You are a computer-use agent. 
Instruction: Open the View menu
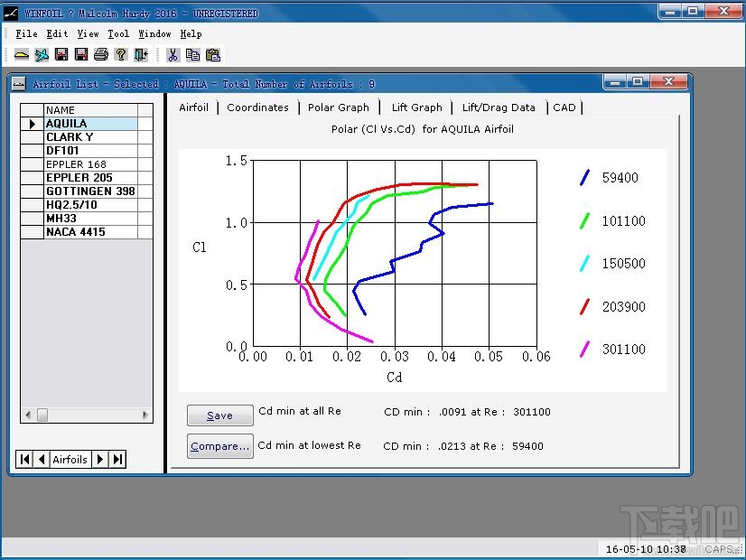tap(88, 33)
